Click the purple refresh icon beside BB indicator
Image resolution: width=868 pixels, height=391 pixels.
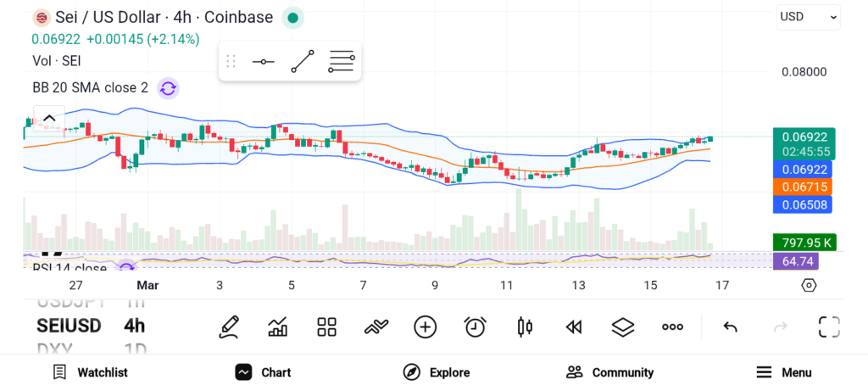click(x=168, y=88)
